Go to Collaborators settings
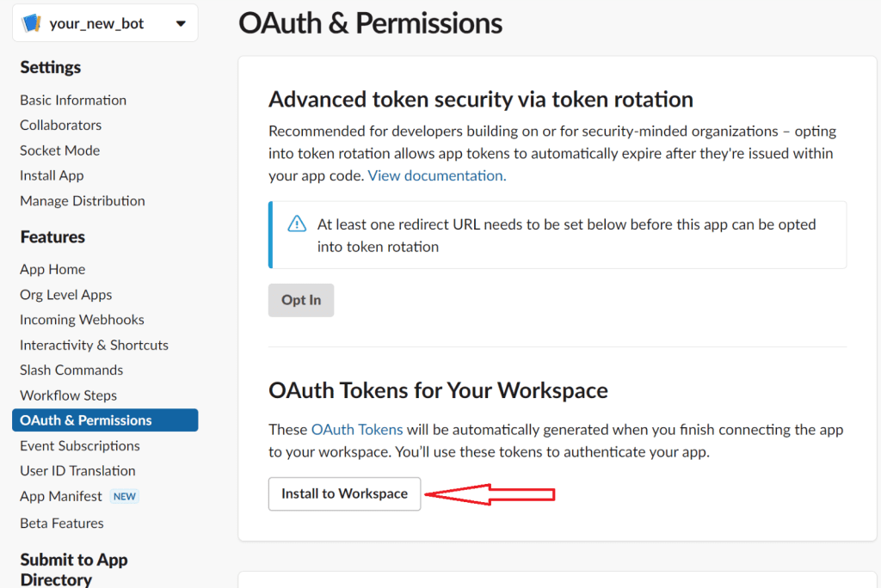Viewport: 881px width, 588px height. tap(60, 125)
